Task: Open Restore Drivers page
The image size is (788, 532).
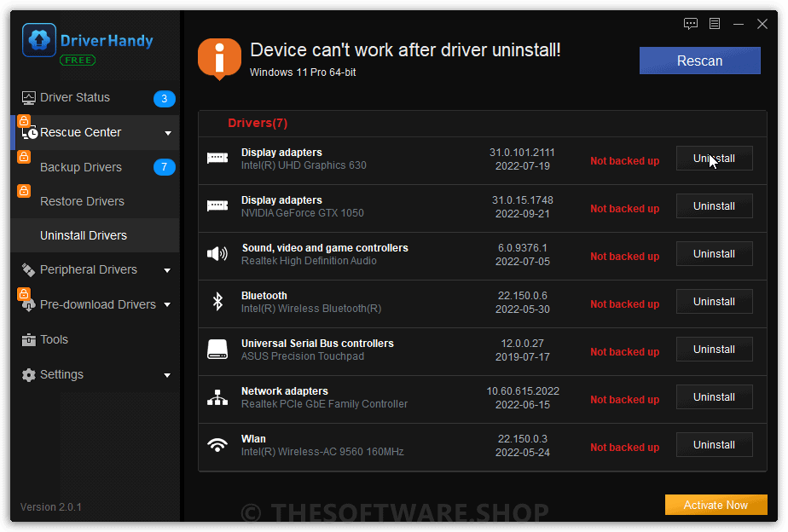Action: click(95, 201)
